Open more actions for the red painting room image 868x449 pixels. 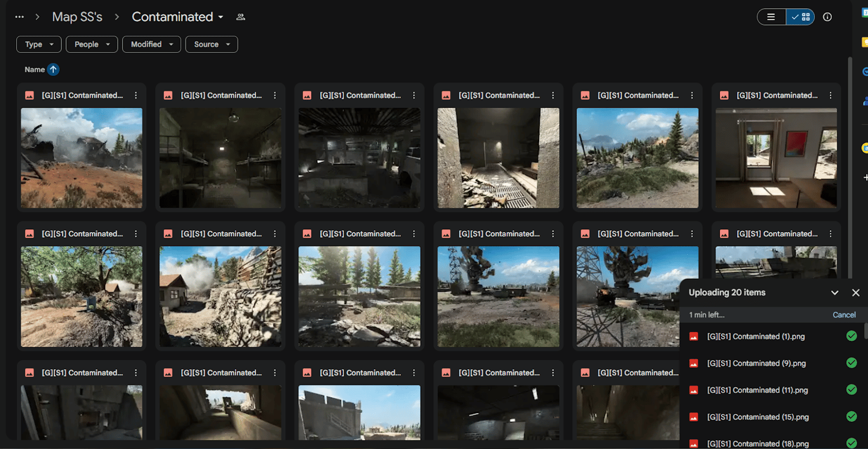pos(830,95)
